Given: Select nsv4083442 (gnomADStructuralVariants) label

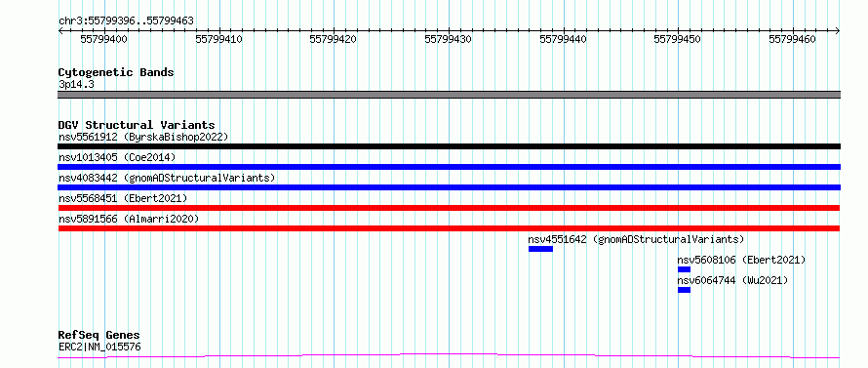Looking at the screenshot, I should pyautogui.click(x=167, y=178).
